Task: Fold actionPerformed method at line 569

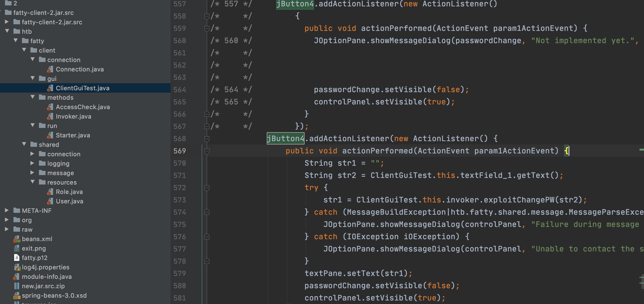Action: pos(207,151)
